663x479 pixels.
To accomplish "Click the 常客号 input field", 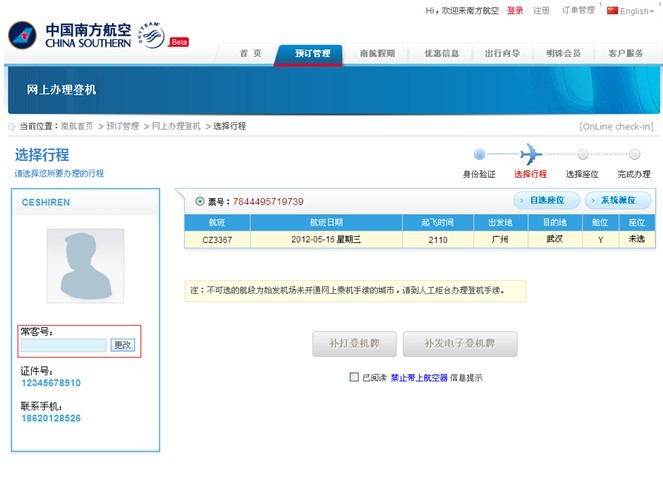I will tap(64, 345).
